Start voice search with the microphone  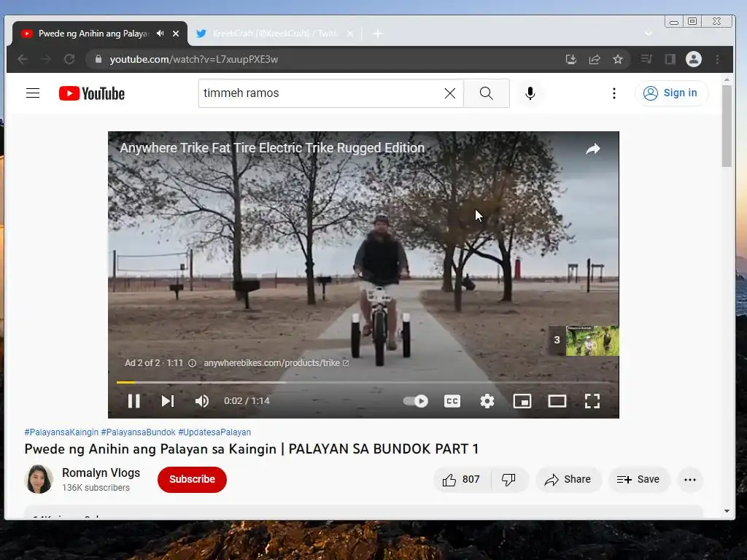[530, 93]
